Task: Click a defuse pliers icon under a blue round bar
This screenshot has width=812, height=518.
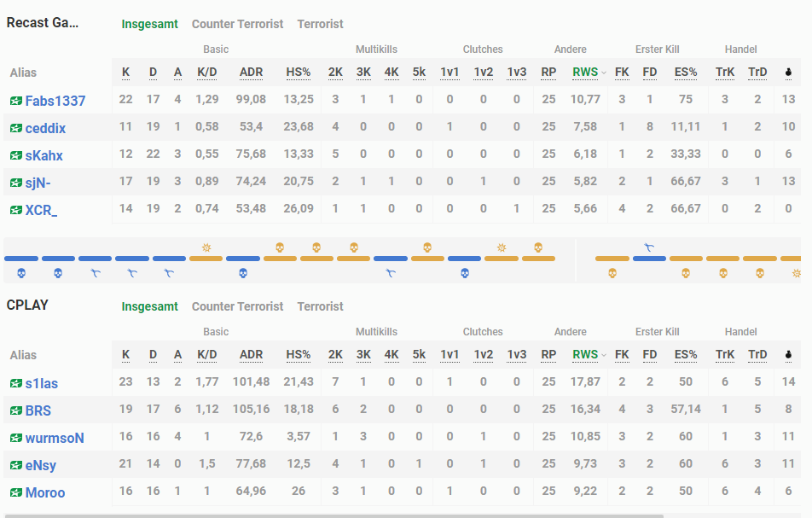Action: point(96,272)
